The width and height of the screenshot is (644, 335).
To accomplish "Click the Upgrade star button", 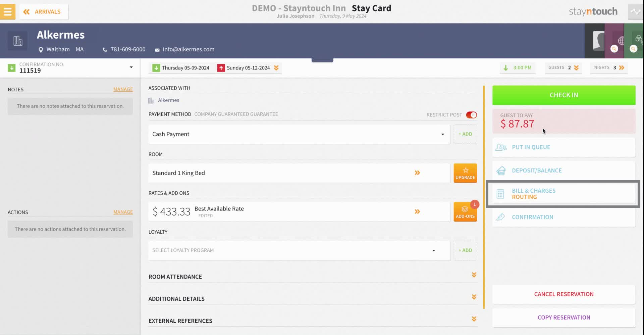I will click(x=465, y=173).
